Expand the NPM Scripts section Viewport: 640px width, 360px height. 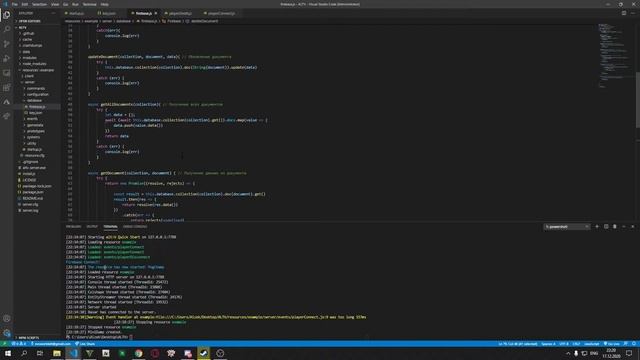(29, 338)
